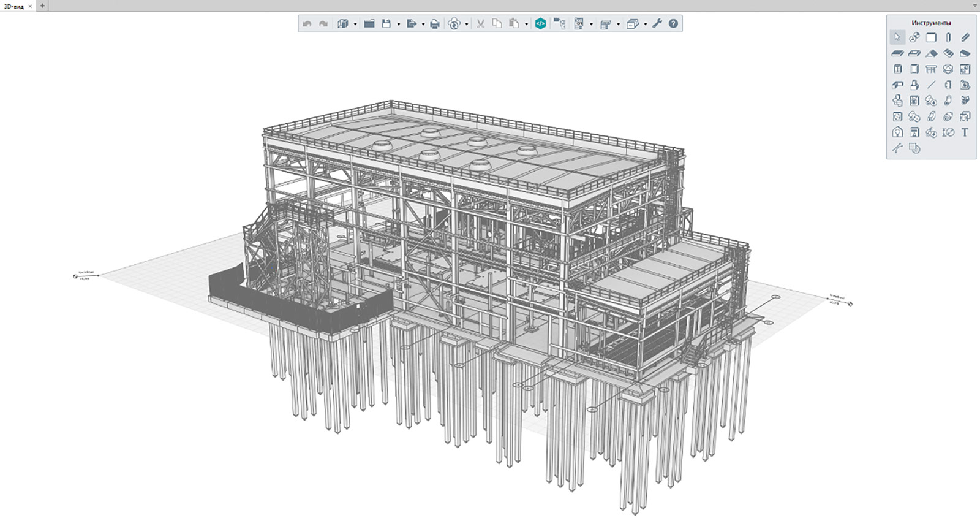This screenshot has width=980, height=518.
Task: Expand dropdown next to stacked windows icon
Action: (x=645, y=25)
